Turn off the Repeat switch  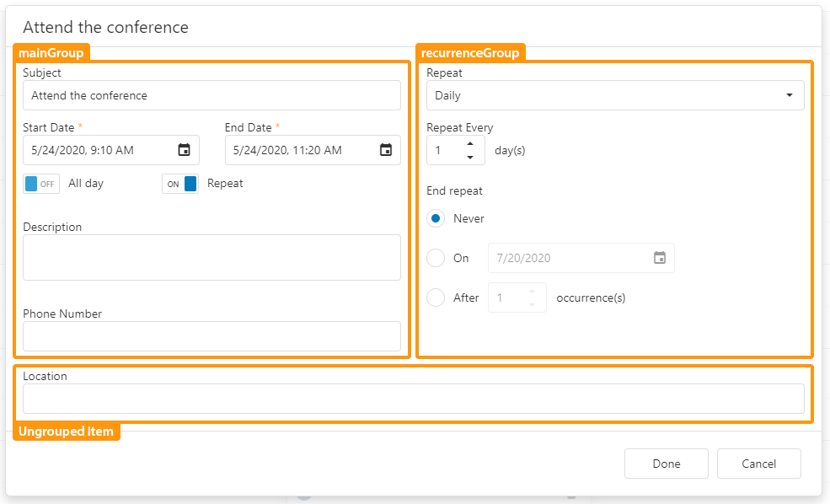click(x=180, y=184)
